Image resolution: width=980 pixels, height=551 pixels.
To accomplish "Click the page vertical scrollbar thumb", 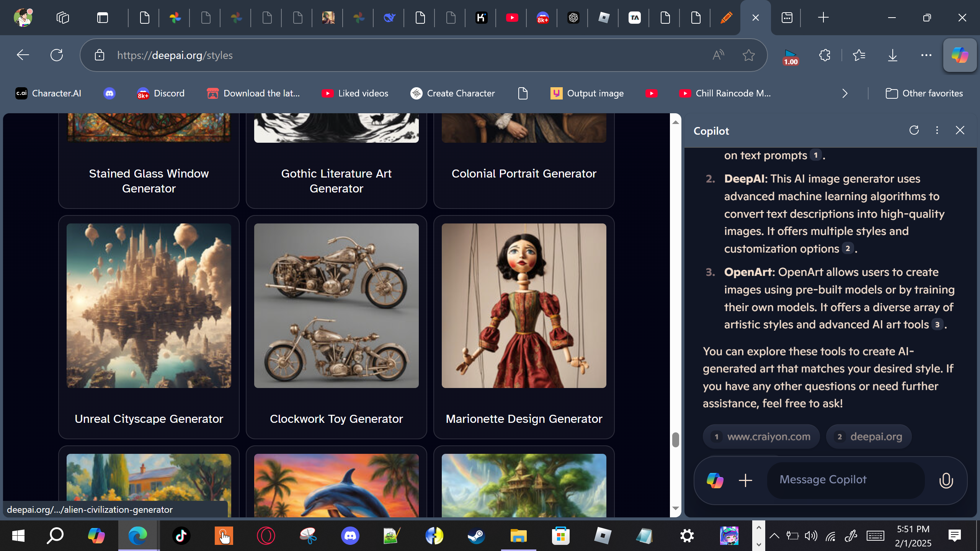I will [x=675, y=440].
